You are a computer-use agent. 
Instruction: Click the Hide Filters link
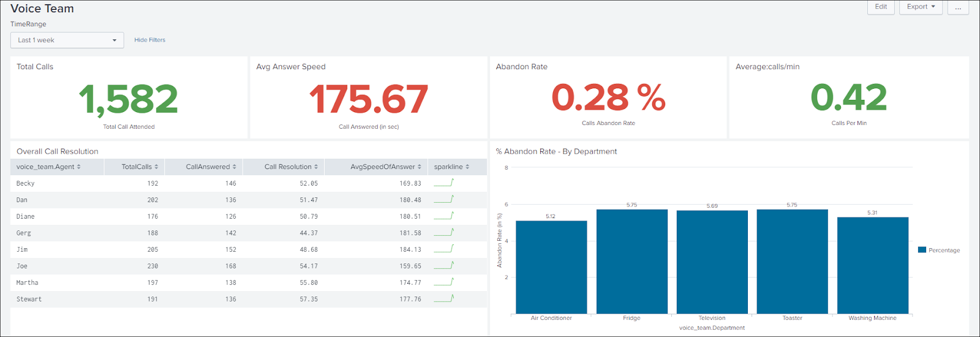click(x=149, y=40)
